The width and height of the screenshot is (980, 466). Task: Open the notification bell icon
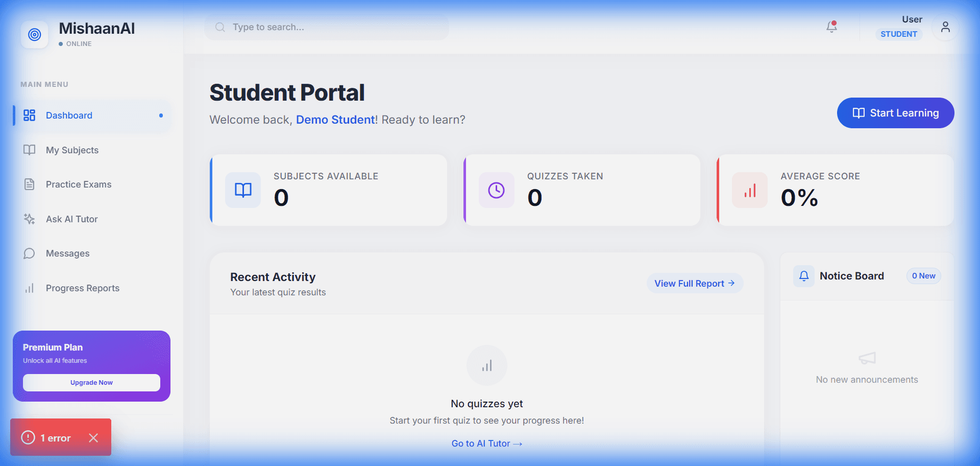[831, 27]
